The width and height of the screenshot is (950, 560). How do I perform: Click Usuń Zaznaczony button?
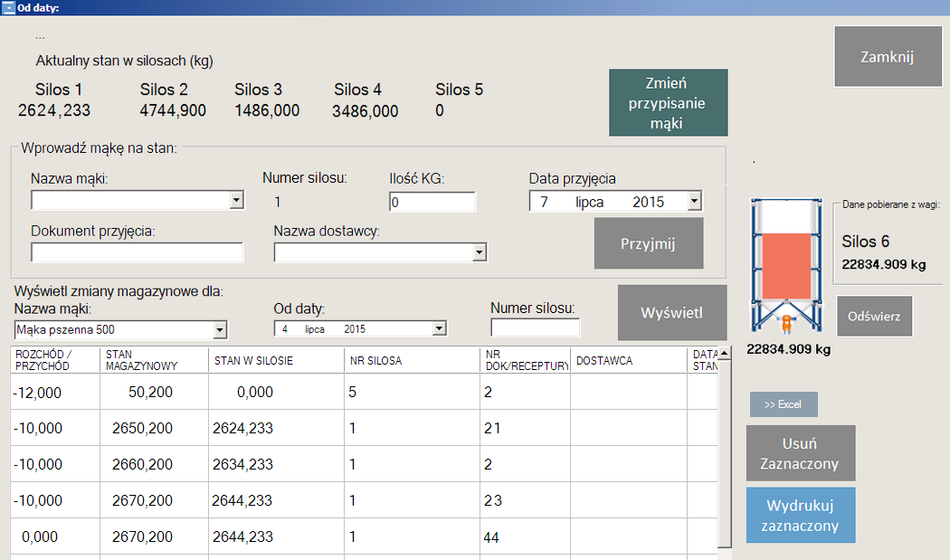tap(800, 453)
